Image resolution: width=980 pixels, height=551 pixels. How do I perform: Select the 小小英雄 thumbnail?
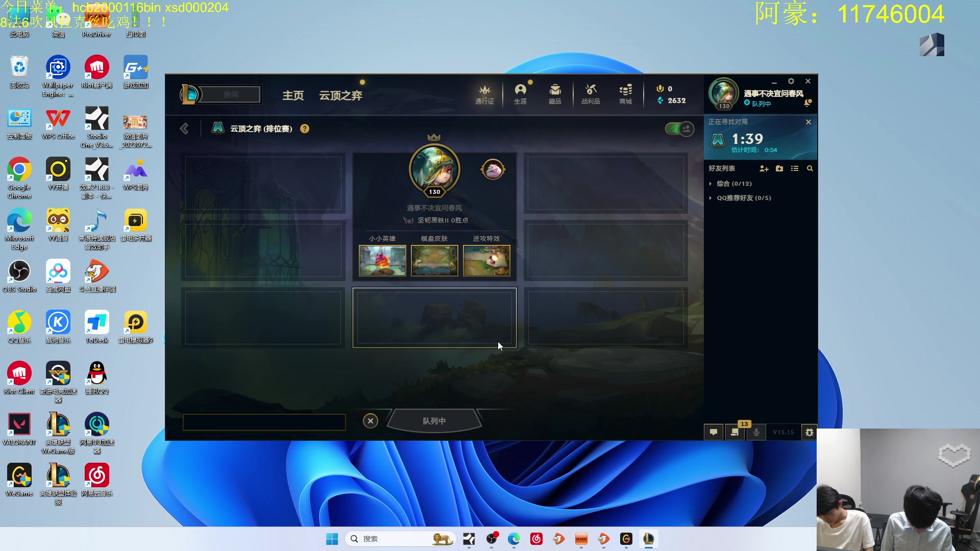[382, 260]
